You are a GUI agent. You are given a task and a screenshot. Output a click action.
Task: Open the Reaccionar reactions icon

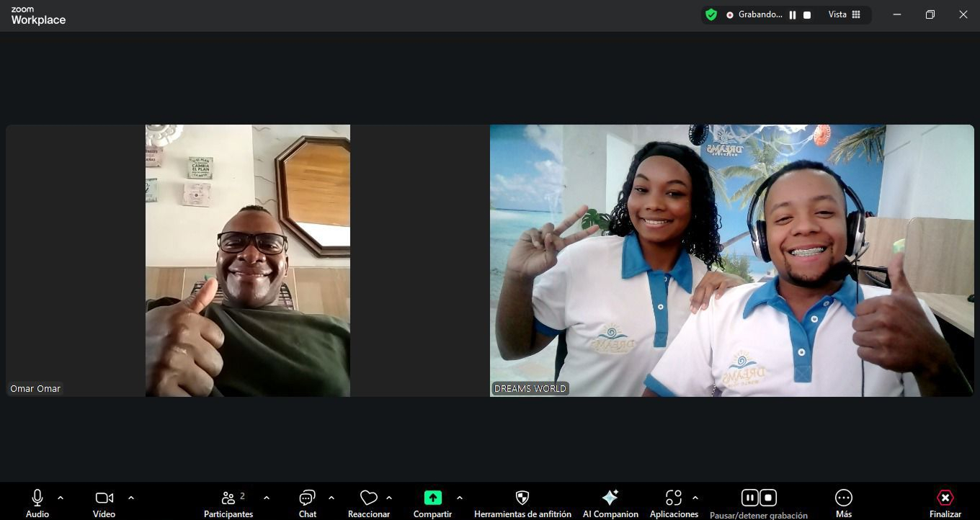coord(368,498)
